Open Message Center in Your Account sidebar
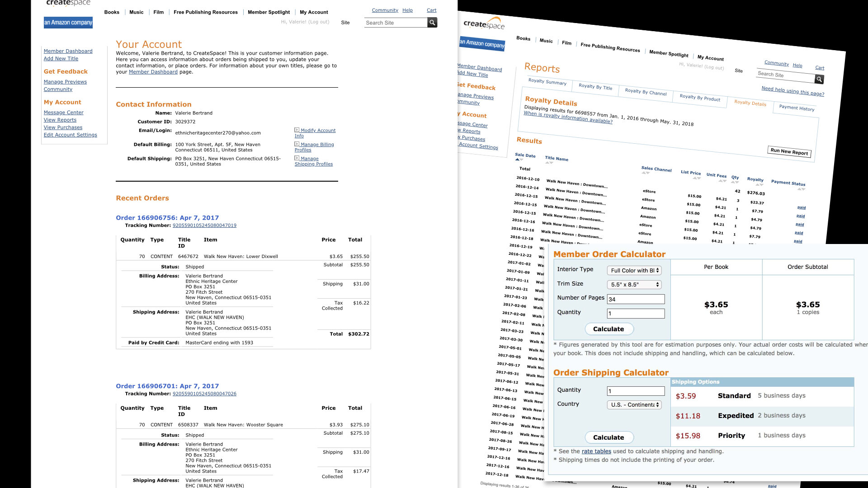This screenshot has width=868, height=488. (64, 113)
